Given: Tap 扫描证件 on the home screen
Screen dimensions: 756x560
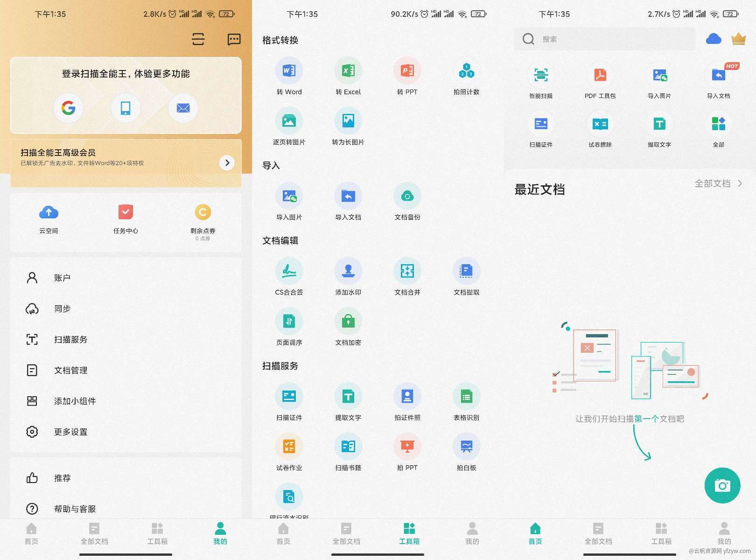Looking at the screenshot, I should coord(541,129).
